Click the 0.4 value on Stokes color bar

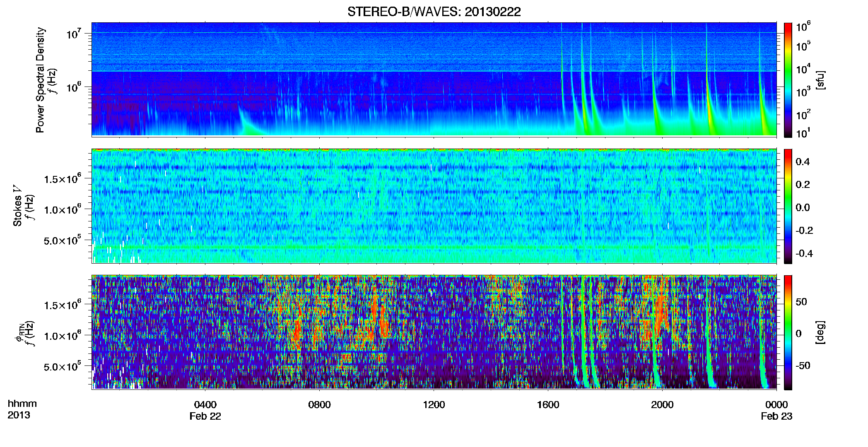(x=803, y=162)
